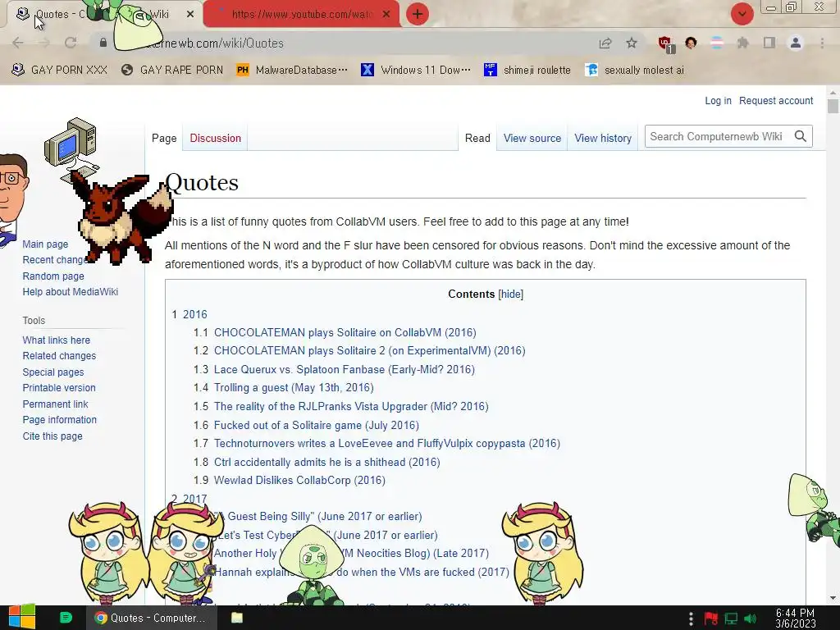Open Random page link
Screen dimensions: 840x630
click(53, 276)
